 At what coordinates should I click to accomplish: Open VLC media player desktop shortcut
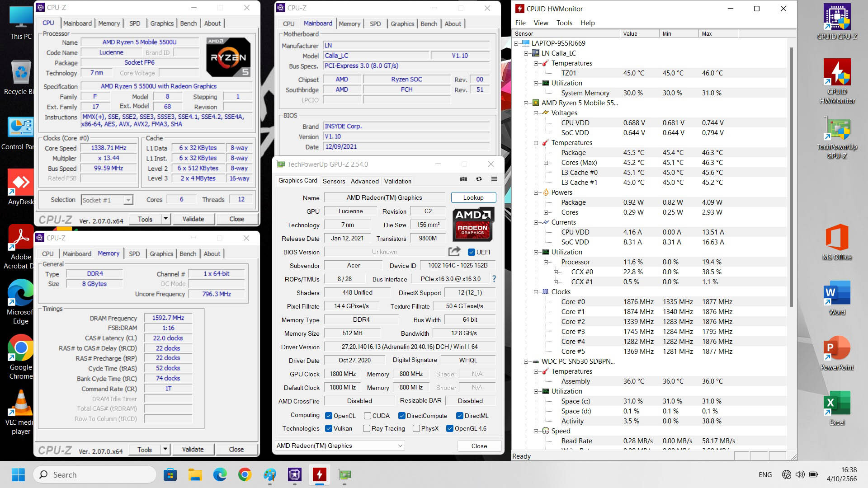[x=21, y=413]
